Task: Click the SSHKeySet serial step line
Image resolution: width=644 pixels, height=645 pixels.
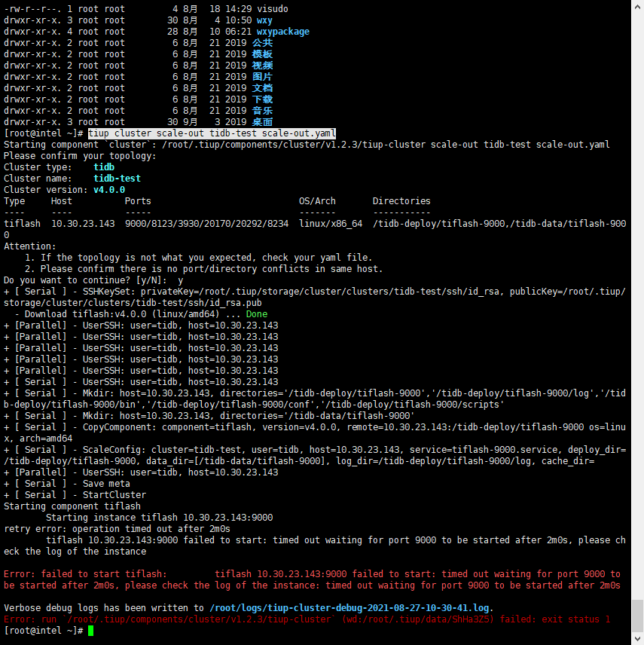Action: click(x=315, y=297)
